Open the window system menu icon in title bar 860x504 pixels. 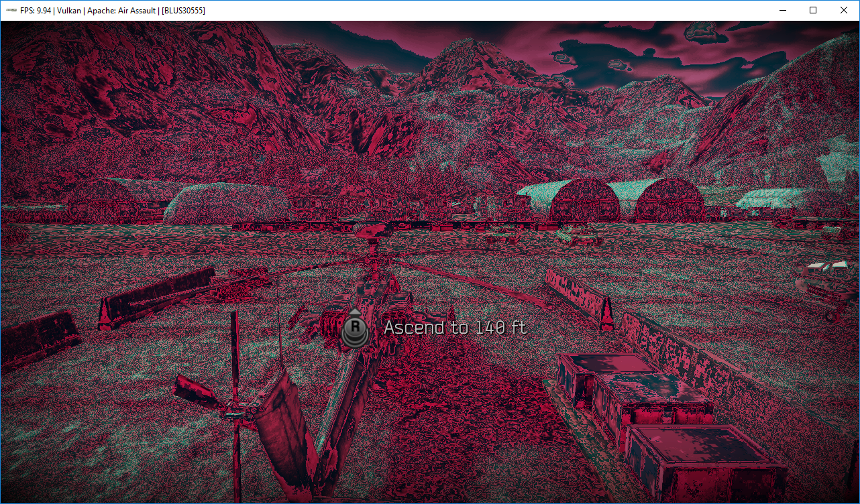[11, 11]
